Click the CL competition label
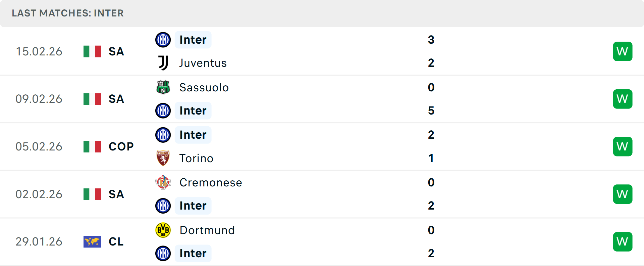Screen dimensions: 644x266 [x=116, y=241]
